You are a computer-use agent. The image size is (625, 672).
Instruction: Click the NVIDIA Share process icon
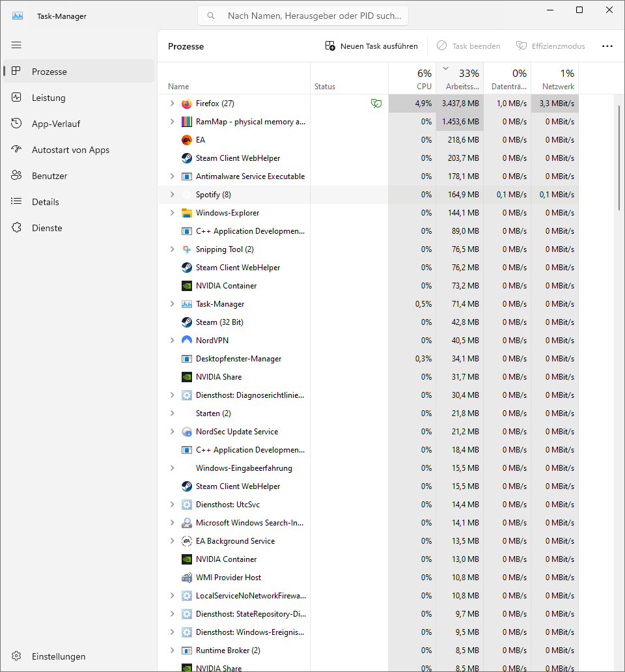pos(187,377)
